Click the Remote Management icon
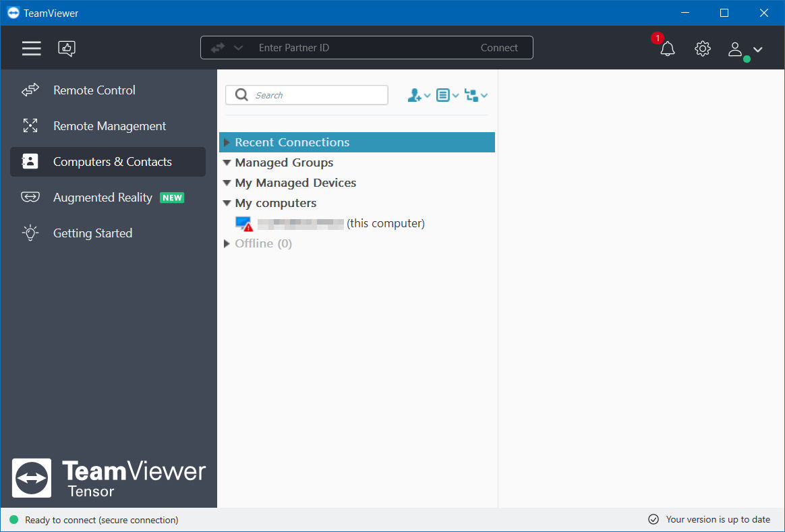Image resolution: width=785 pixels, height=532 pixels. 30,125
